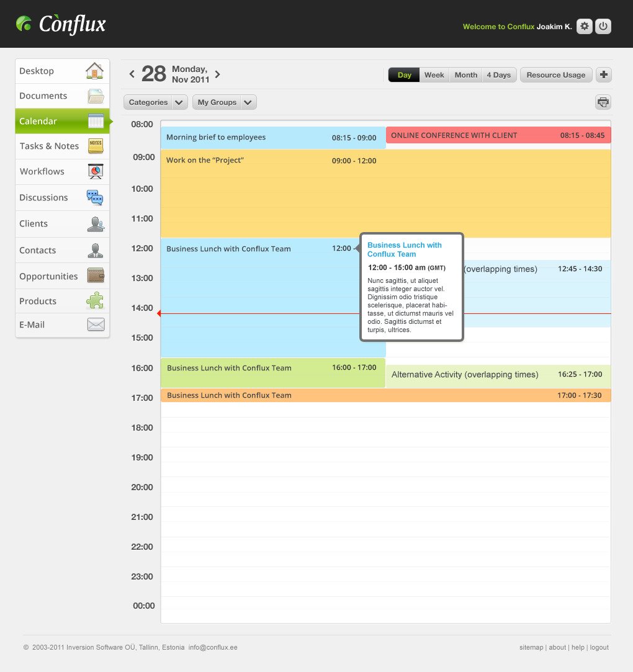
Task: Open Alternative Activity 16:25 - 17:00 event
Action: [x=498, y=376]
